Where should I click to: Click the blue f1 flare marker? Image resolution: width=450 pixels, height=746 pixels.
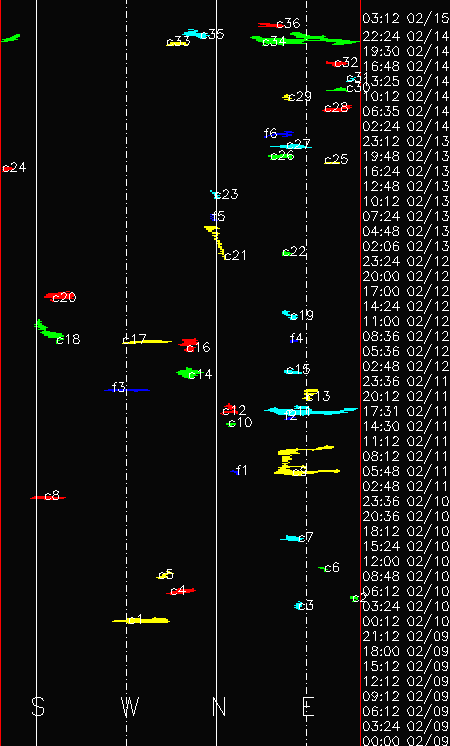pyautogui.click(x=235, y=471)
